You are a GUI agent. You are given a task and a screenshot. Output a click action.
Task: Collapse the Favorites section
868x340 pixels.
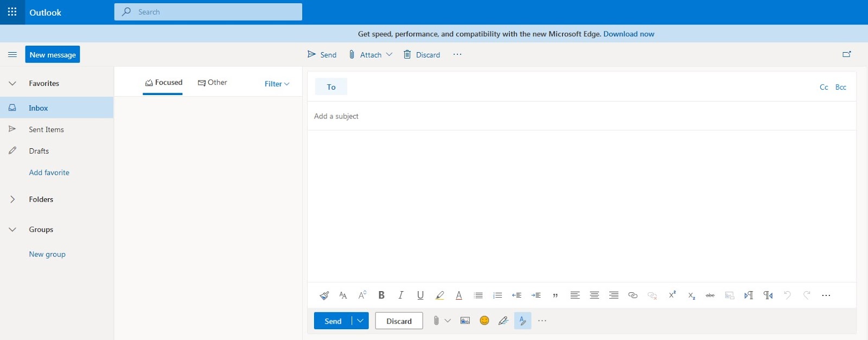(12, 84)
